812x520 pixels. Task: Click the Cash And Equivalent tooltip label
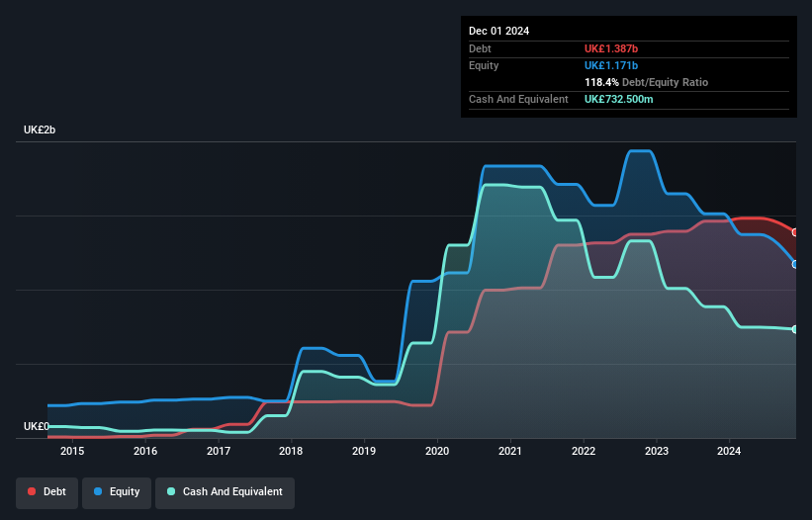(x=518, y=99)
